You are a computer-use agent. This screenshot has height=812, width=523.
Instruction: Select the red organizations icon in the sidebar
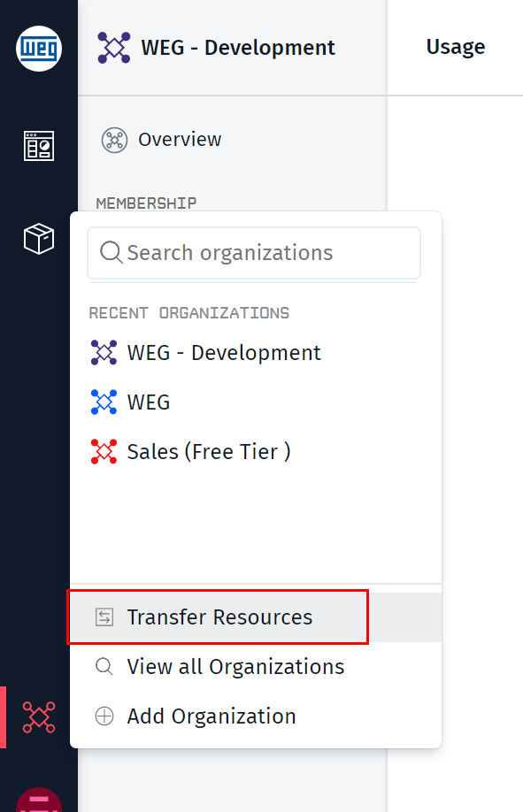(x=39, y=717)
